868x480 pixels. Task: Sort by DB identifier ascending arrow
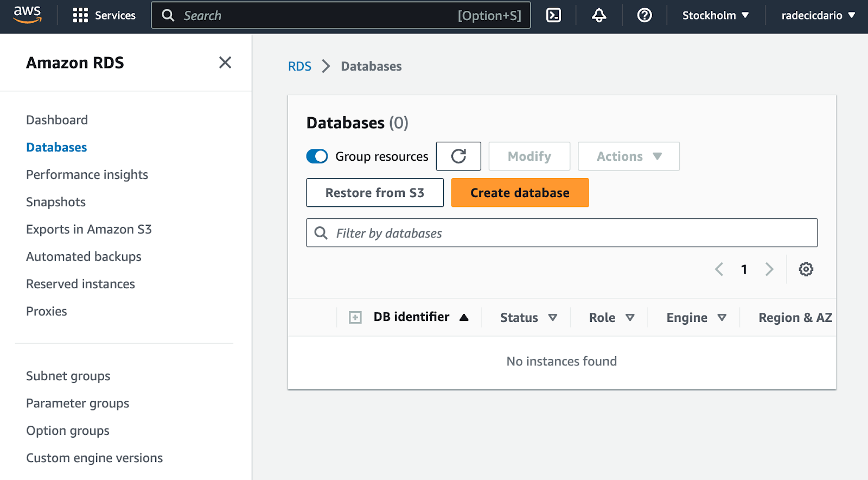point(464,318)
